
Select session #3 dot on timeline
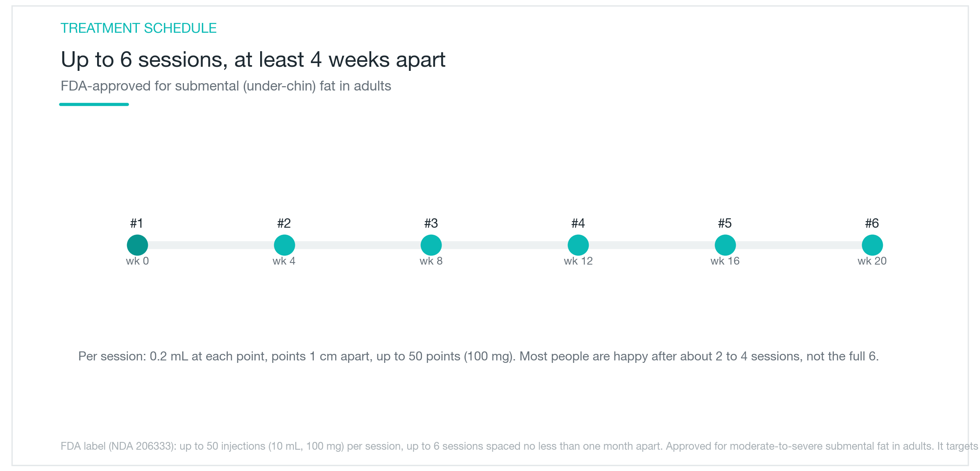coord(431,245)
